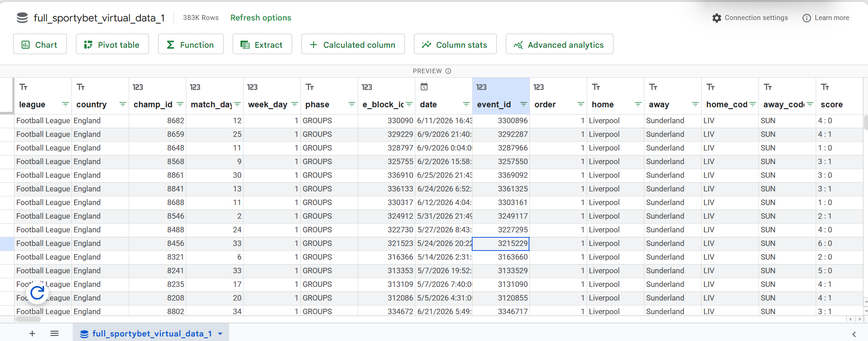Image resolution: width=868 pixels, height=341 pixels.
Task: Click the Refresh options link
Action: click(x=261, y=18)
